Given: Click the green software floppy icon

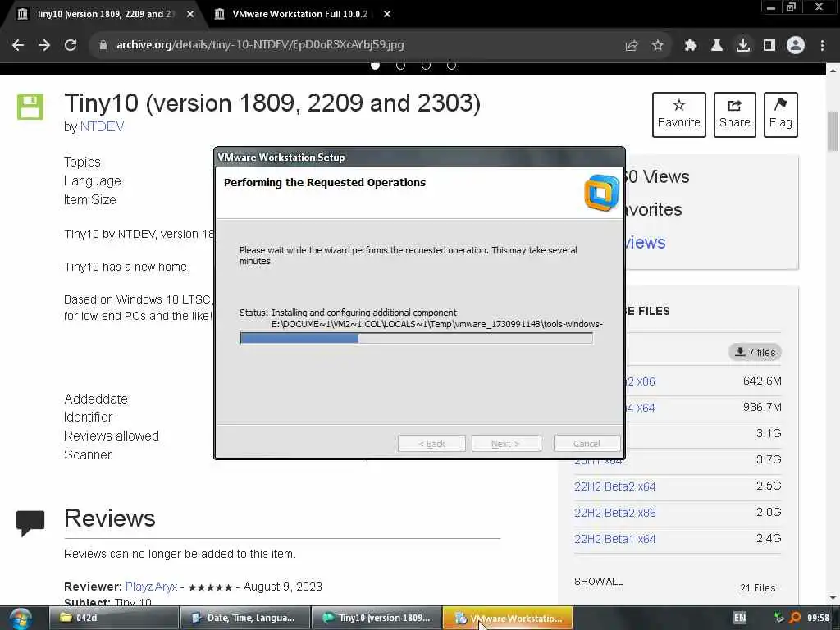Looking at the screenshot, I should 30,107.
